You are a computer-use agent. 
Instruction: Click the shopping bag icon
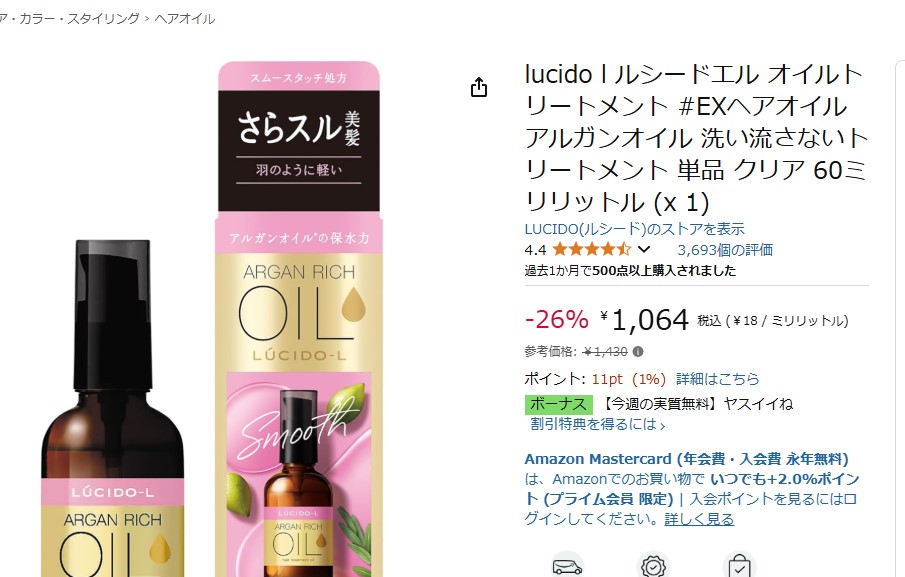pos(739,566)
